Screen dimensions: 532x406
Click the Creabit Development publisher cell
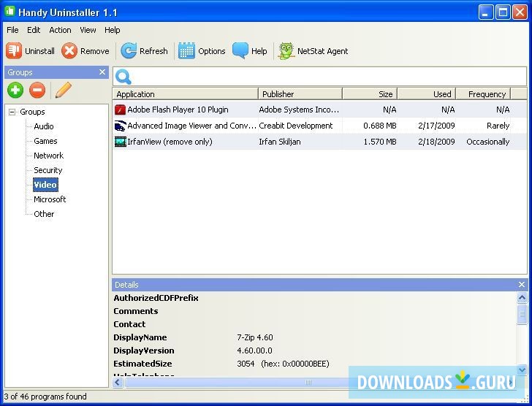tap(296, 126)
